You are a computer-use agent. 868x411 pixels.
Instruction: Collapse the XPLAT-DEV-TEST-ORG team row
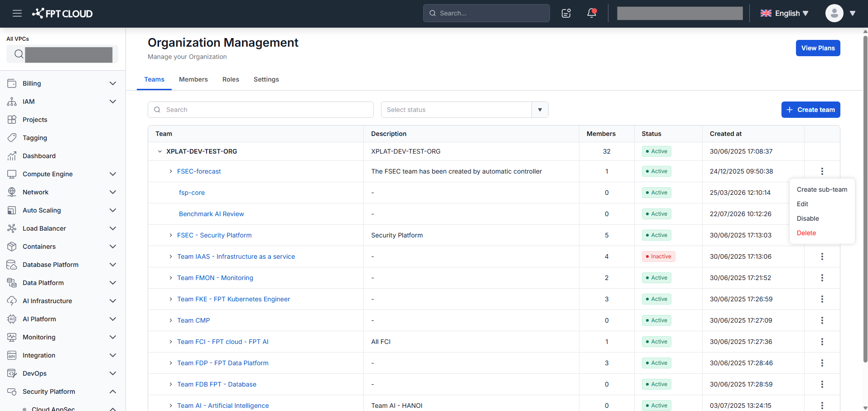pos(159,151)
